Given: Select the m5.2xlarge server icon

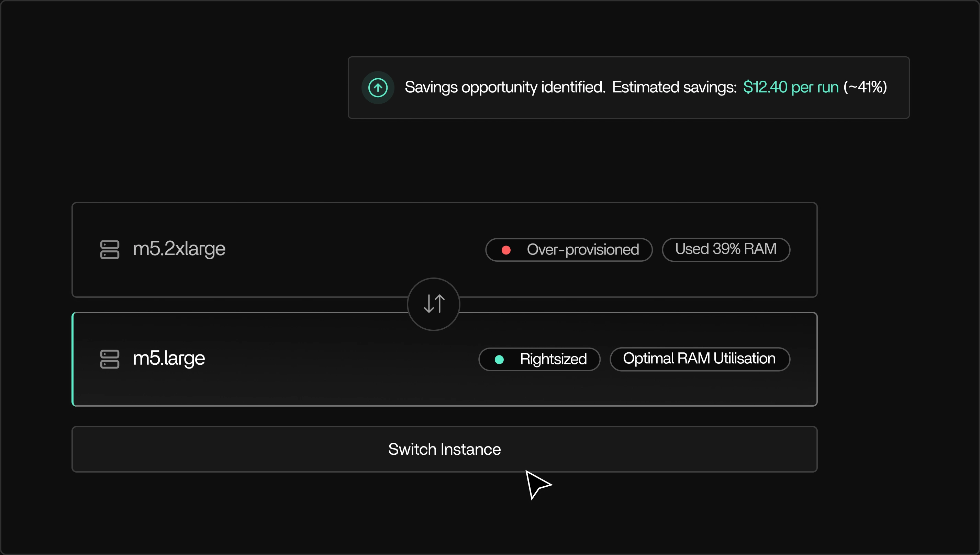Looking at the screenshot, I should click(x=110, y=249).
